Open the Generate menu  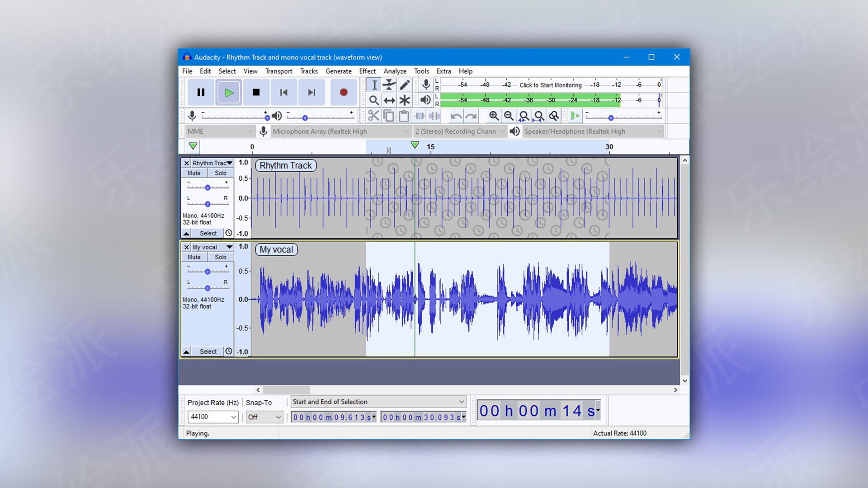[x=338, y=71]
